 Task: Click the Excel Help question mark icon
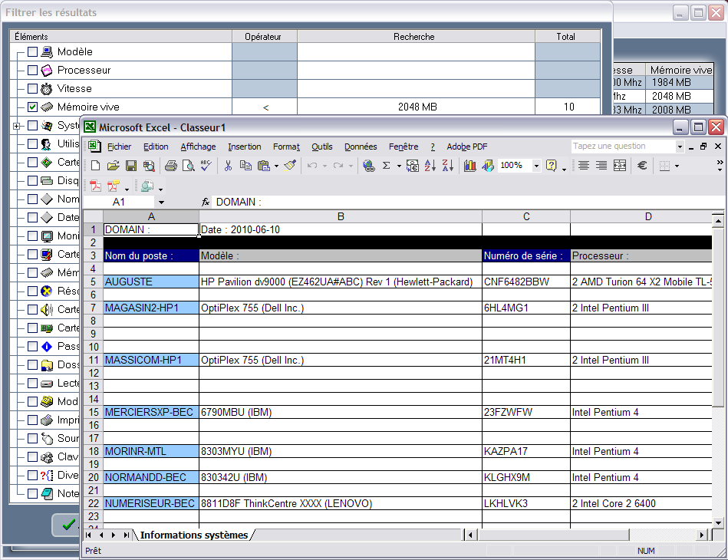click(551, 165)
